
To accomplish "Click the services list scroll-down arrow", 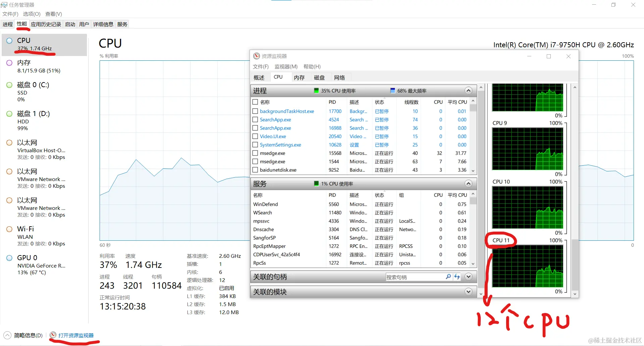I will tap(473, 264).
